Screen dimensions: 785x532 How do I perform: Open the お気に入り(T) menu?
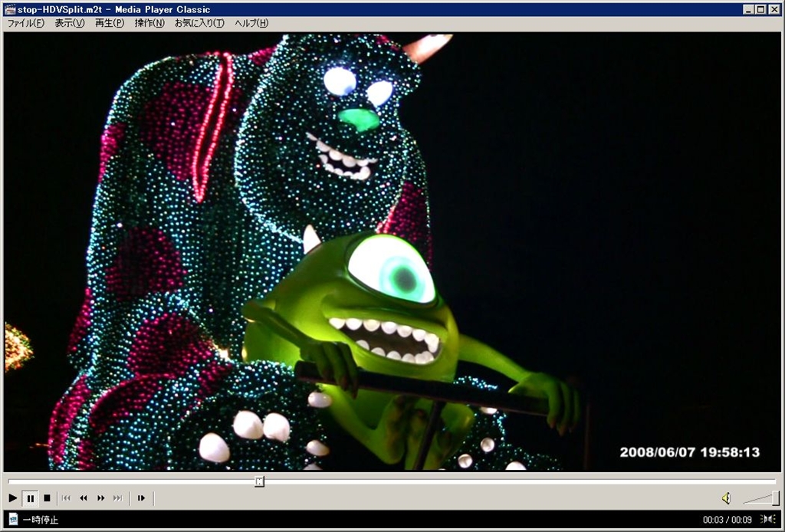[x=200, y=23]
